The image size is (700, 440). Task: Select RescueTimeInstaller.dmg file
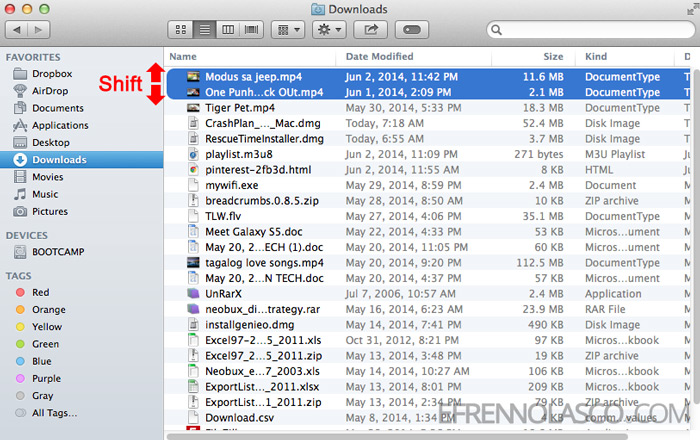click(264, 139)
